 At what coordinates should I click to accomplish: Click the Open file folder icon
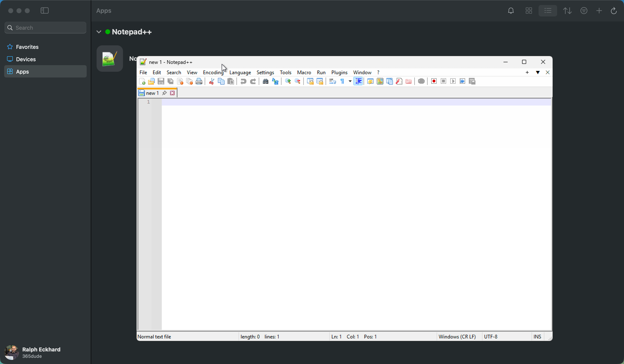point(151,81)
